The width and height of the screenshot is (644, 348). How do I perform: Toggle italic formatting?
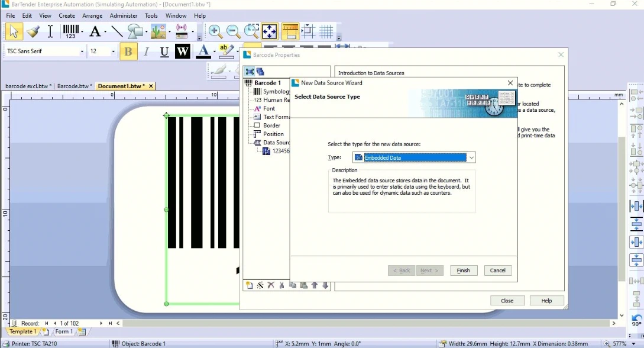click(x=146, y=51)
